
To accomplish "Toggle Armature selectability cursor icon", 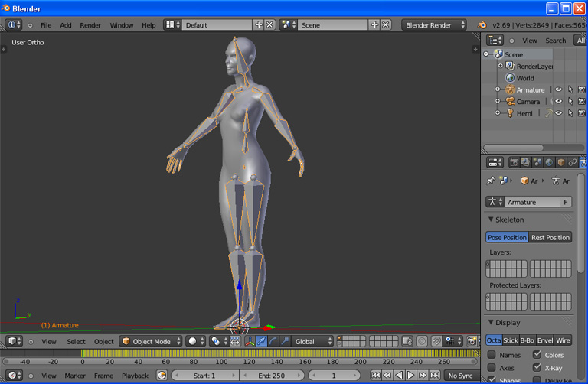I will [x=570, y=89].
